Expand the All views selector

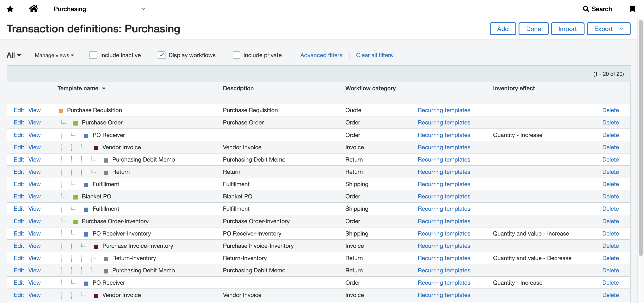click(x=14, y=55)
